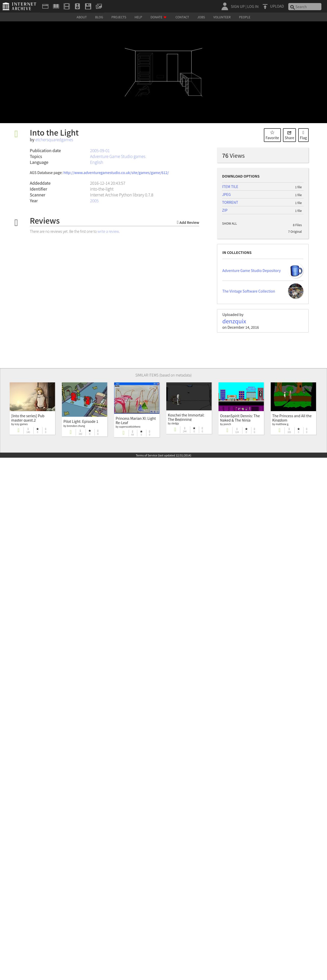327x980 pixels.
Task: Open the People menu item
Action: 244,17
